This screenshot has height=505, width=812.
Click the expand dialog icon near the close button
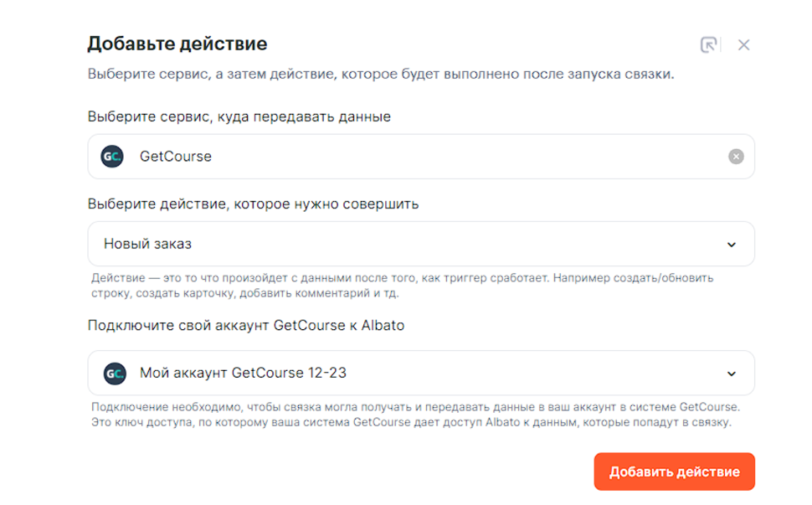709,45
